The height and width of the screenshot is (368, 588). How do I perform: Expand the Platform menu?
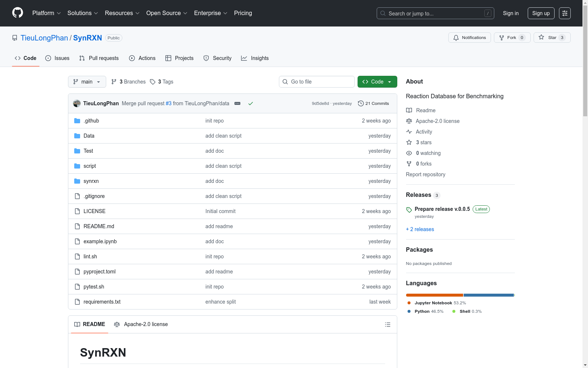tap(46, 13)
